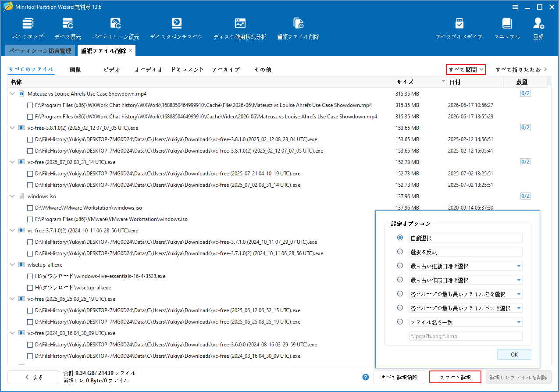559x392 pixels.
Task: Select 最も古い作成日時を選択 radio button
Action: [x=400, y=279]
